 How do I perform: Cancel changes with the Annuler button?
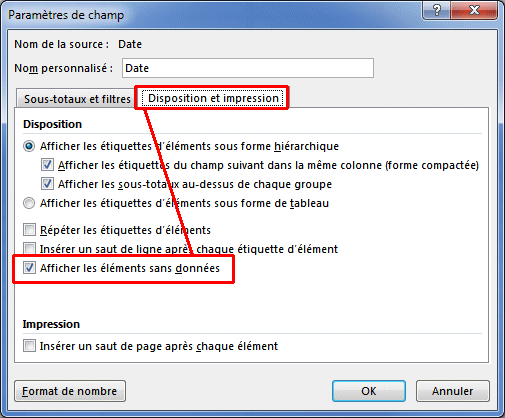pyautogui.click(x=453, y=391)
